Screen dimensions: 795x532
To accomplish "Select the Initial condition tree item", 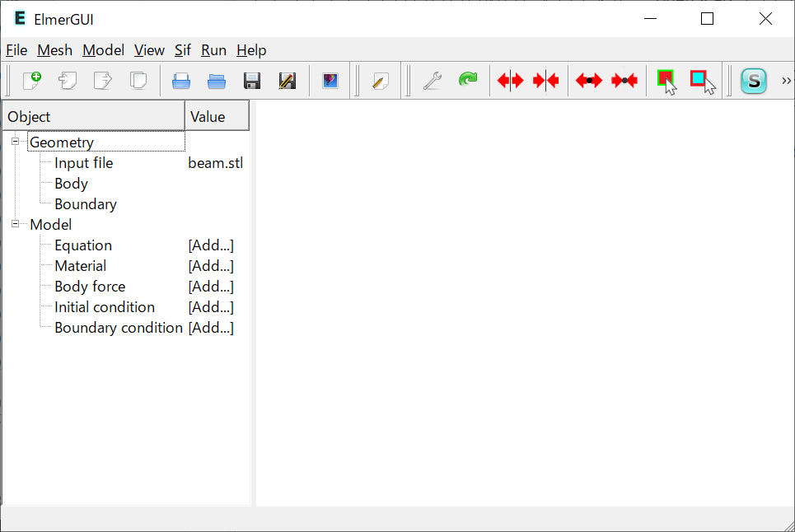I will pyautogui.click(x=105, y=307).
